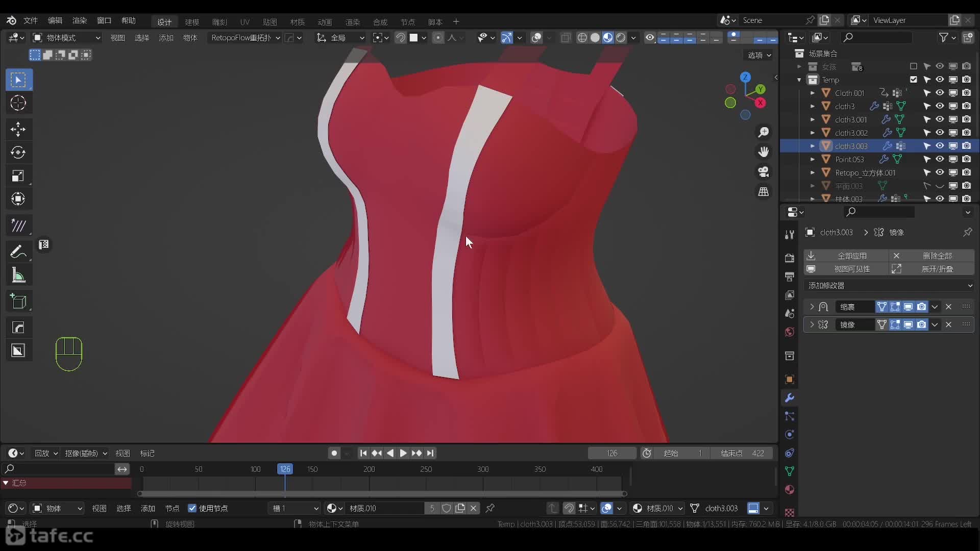Viewport: 980px width, 551px height.
Task: Open the Window menu
Action: pos(104,20)
